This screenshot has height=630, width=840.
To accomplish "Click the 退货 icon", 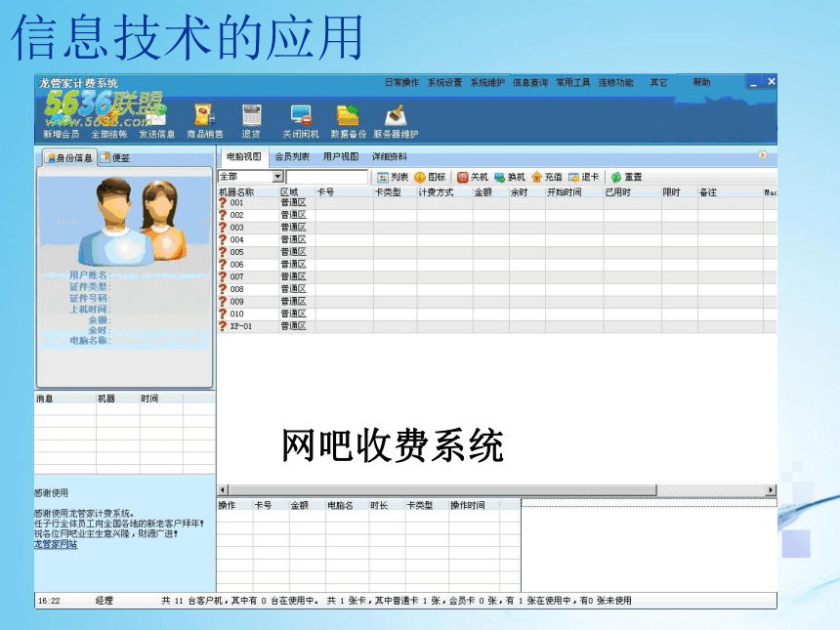I will coord(251,120).
